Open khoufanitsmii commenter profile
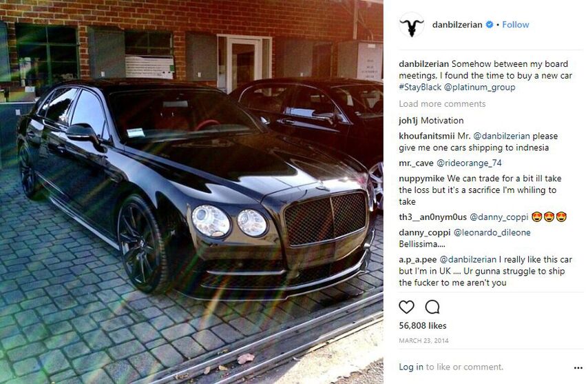 pos(427,136)
